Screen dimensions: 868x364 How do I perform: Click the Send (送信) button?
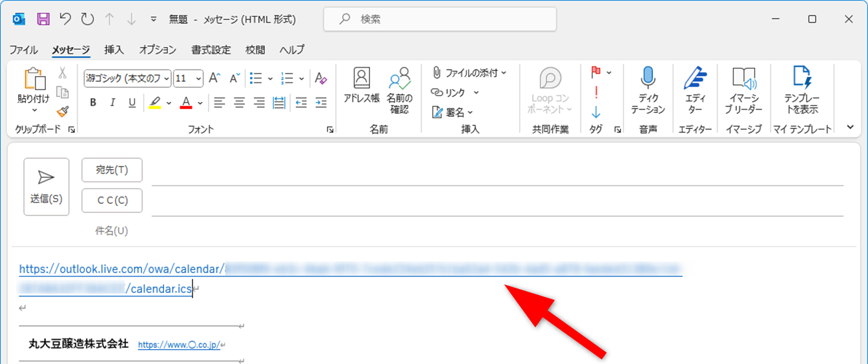[x=46, y=187]
